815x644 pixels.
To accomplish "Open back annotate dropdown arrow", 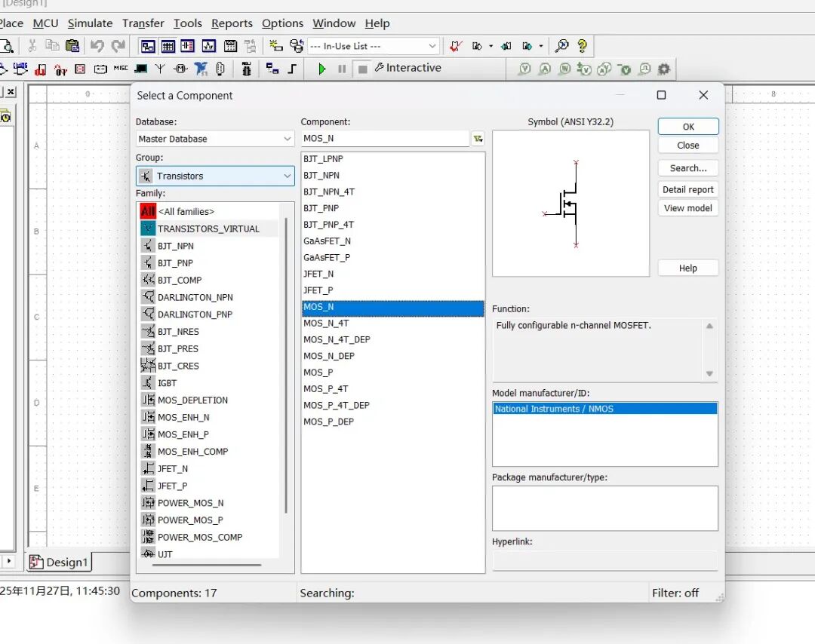I will click(491, 46).
